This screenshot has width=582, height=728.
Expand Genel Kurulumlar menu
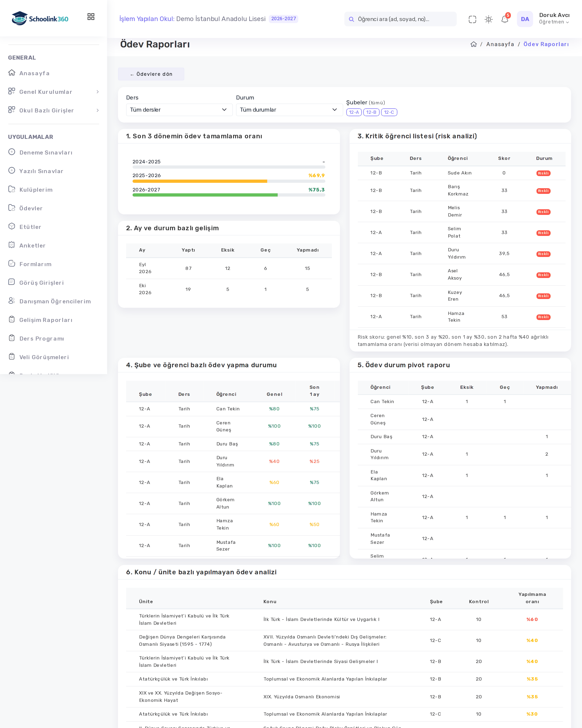pyautogui.click(x=54, y=92)
